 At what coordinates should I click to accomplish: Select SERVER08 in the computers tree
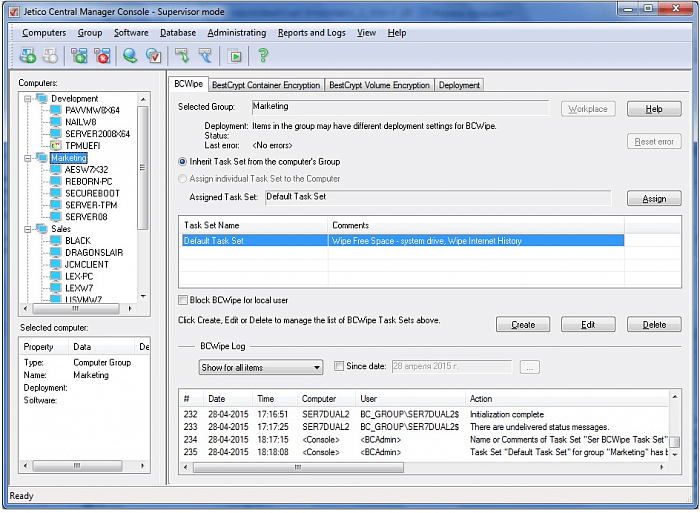pyautogui.click(x=86, y=217)
